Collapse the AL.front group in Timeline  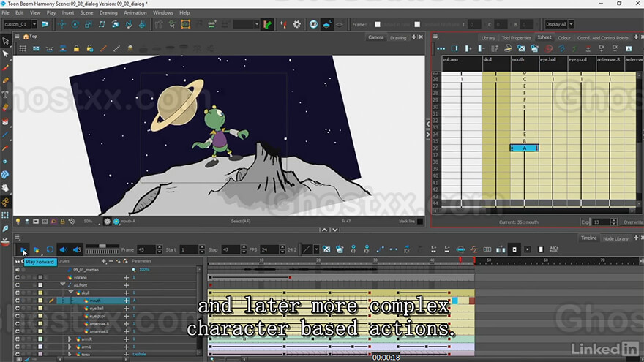click(62, 284)
